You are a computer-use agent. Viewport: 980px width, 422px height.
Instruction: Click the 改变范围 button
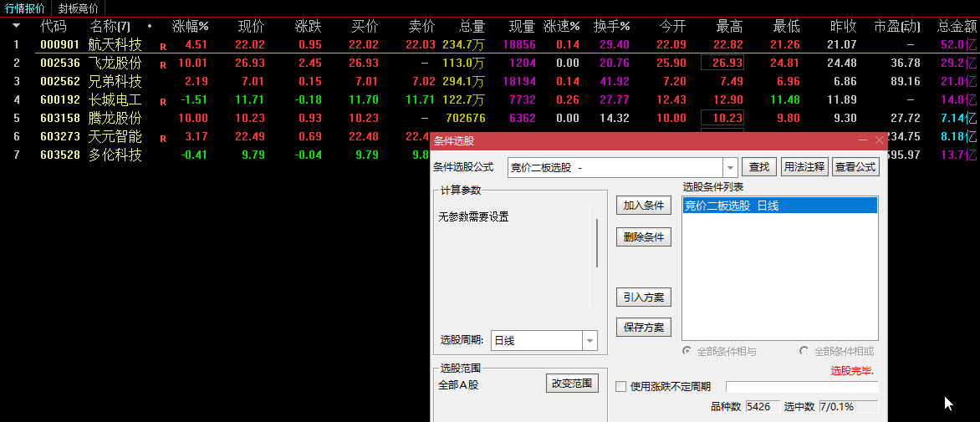pos(572,384)
